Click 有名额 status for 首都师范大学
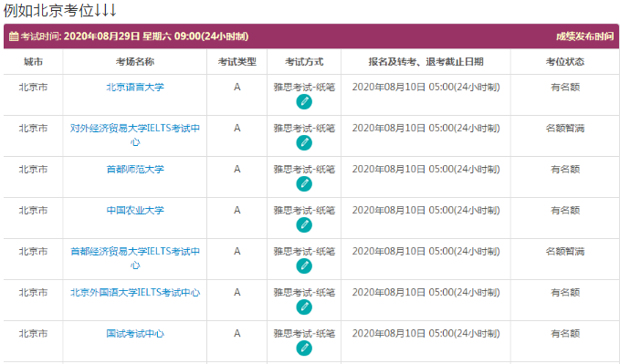620x364 pixels. point(565,169)
